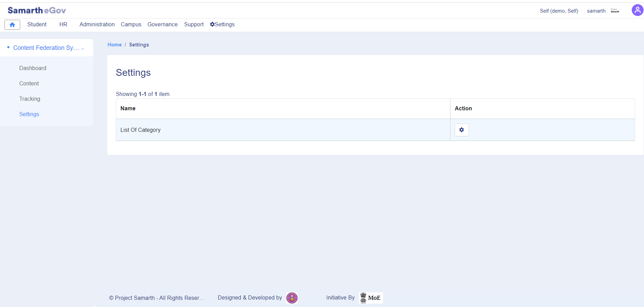Click the List Of Category cell

(x=283, y=130)
